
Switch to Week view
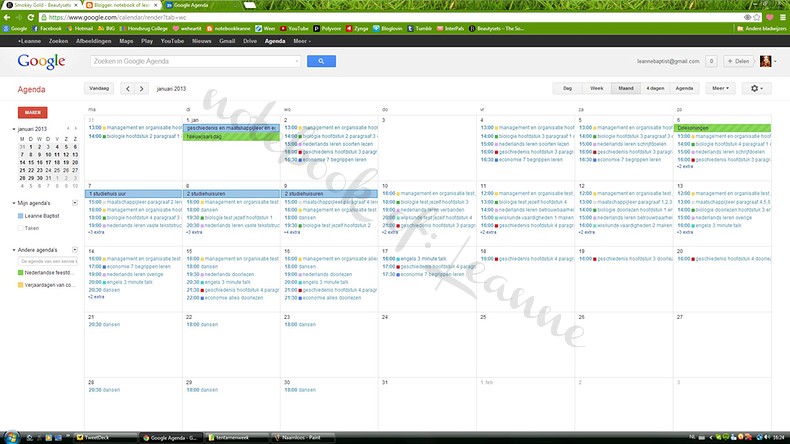597,88
